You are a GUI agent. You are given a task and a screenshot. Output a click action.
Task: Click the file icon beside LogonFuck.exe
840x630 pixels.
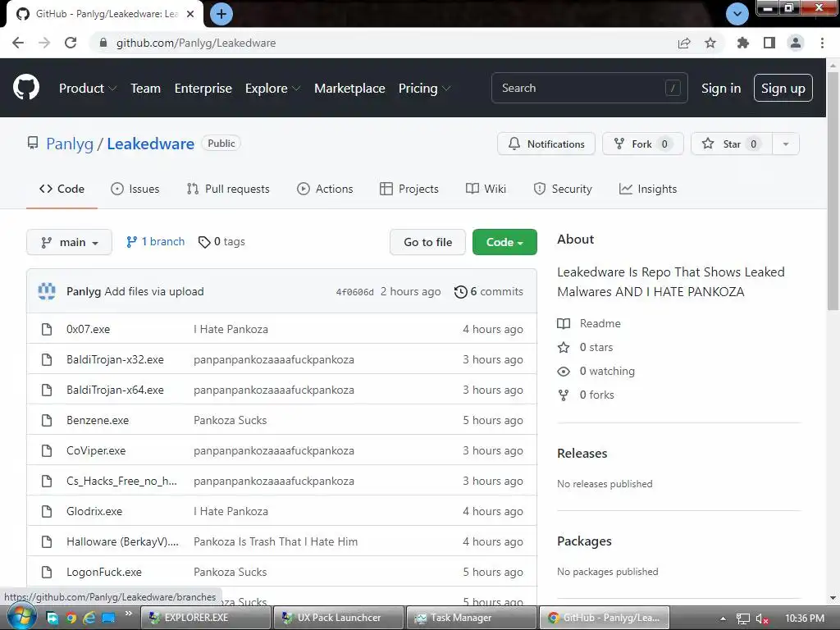(47, 572)
